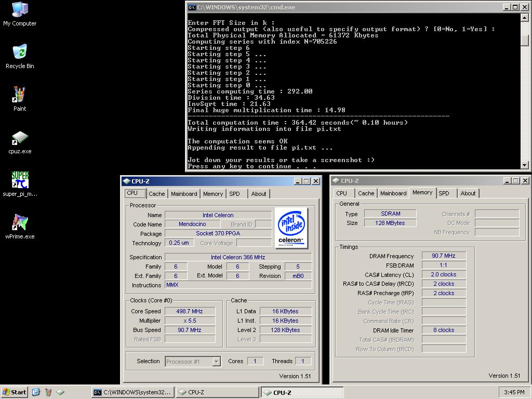Click the taskbar clock showing 3:45 PM
The height and width of the screenshot is (399, 532).
(x=514, y=392)
